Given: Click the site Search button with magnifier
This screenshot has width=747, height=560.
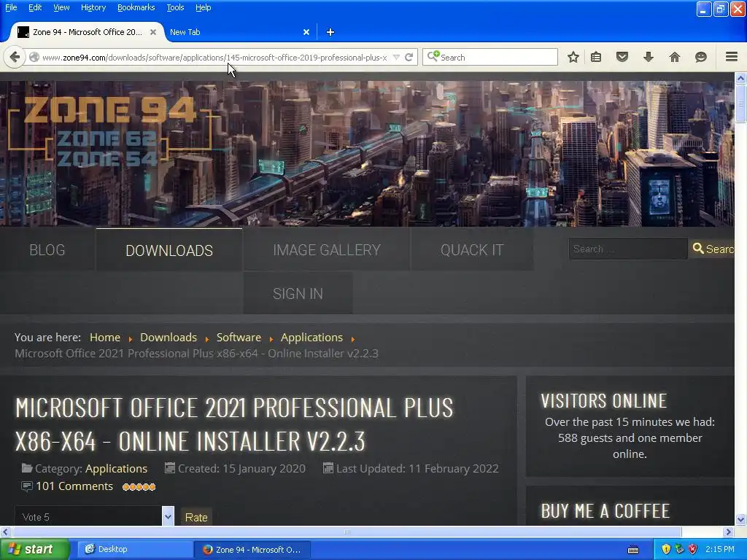Looking at the screenshot, I should 713,249.
